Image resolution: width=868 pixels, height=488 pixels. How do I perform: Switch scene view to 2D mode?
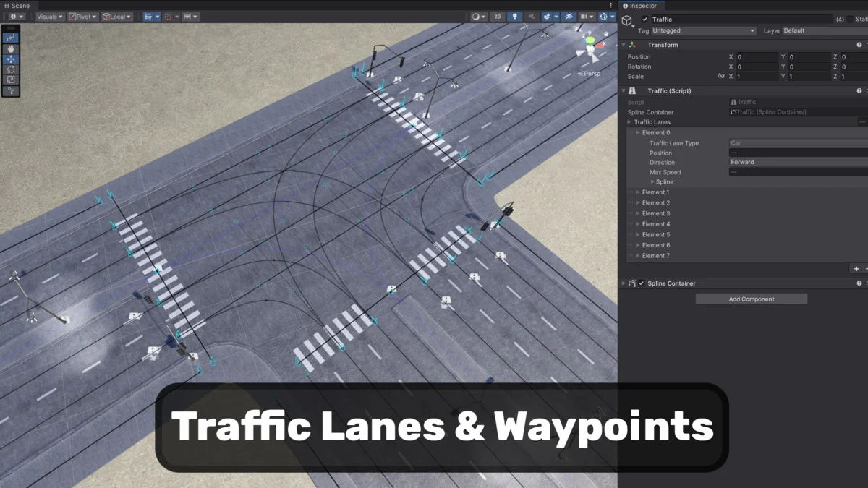pyautogui.click(x=497, y=17)
